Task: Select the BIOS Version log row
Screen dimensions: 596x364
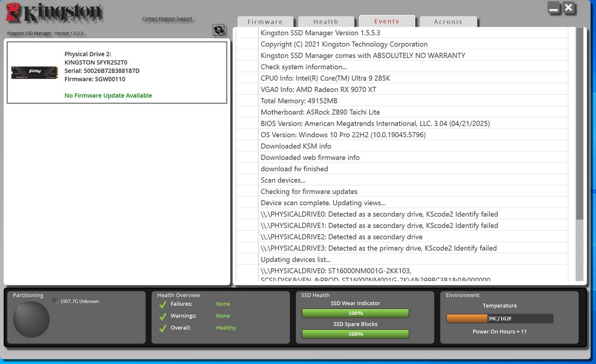Action: pyautogui.click(x=402, y=123)
